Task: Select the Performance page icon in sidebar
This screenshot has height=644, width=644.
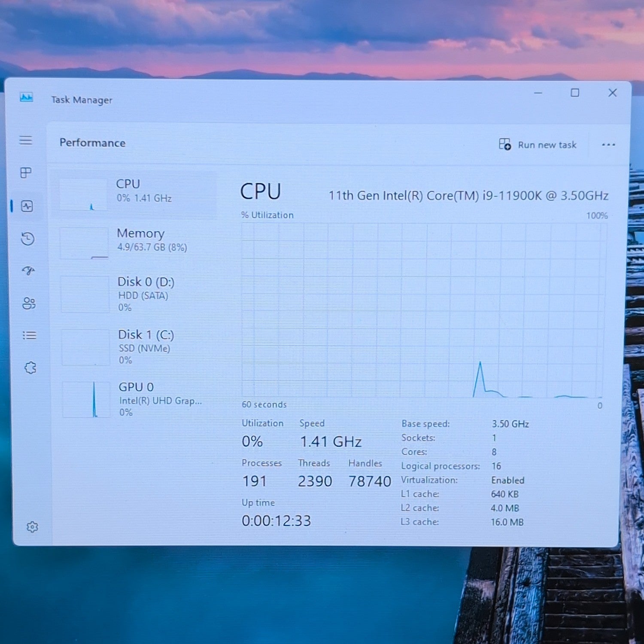Action: pyautogui.click(x=27, y=206)
